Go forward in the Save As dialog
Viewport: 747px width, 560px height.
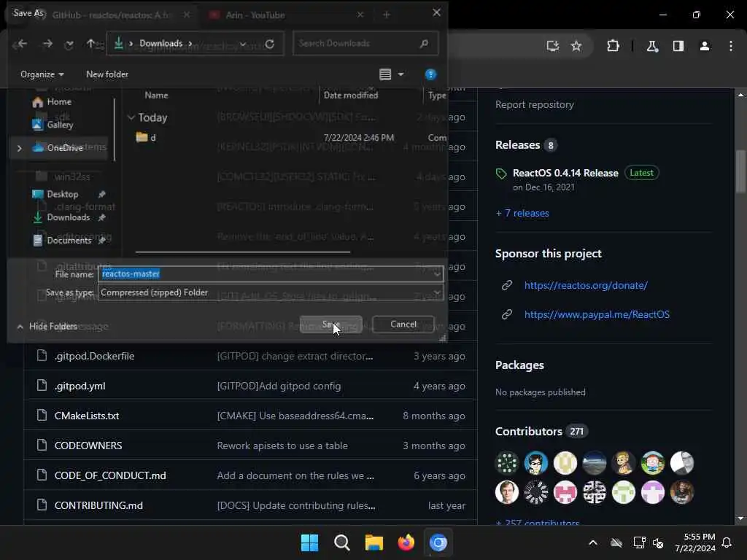point(47,44)
